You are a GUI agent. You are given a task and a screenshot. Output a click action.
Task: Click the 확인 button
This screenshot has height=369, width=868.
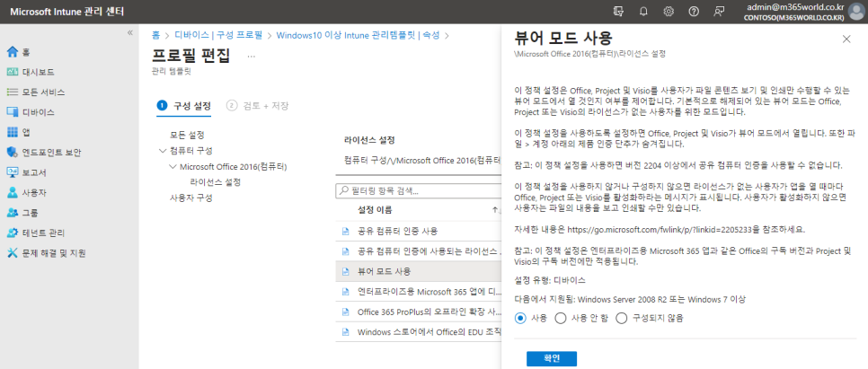pyautogui.click(x=552, y=358)
